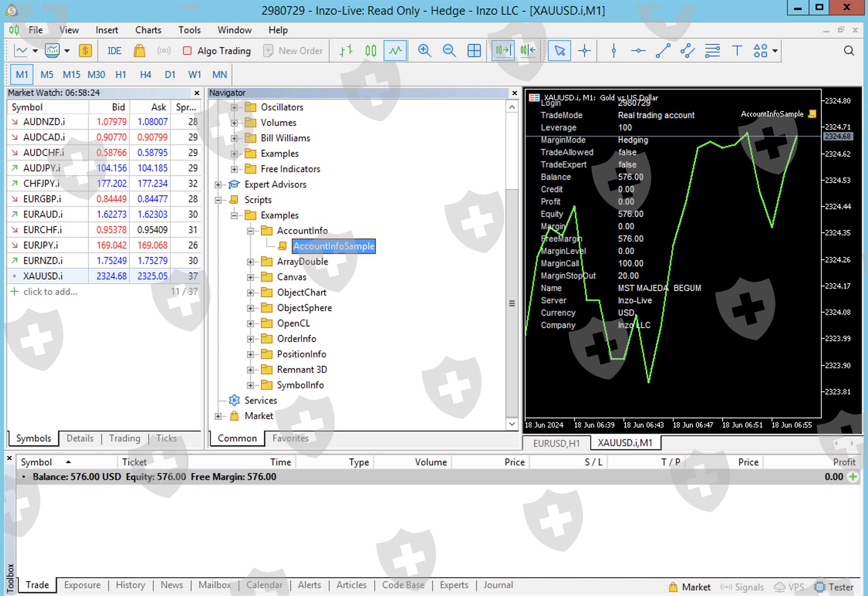Collapse the Scripts tree node
The height and width of the screenshot is (596, 868).
pyautogui.click(x=218, y=200)
